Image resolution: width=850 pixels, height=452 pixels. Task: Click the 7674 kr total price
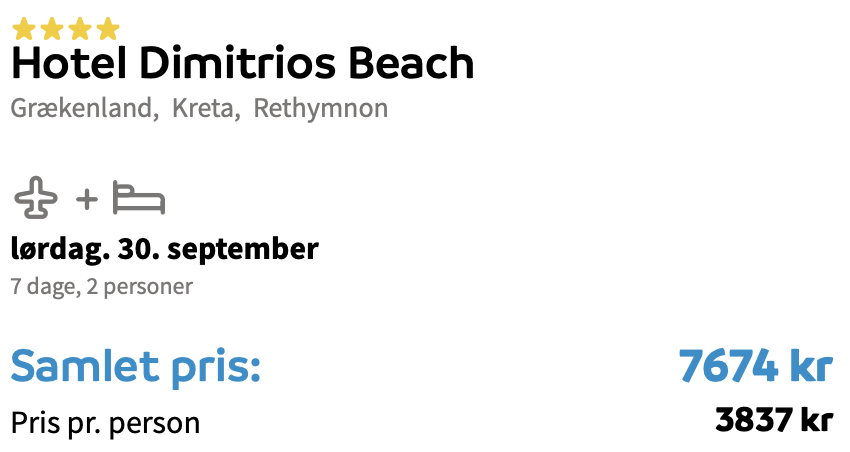coord(756,366)
